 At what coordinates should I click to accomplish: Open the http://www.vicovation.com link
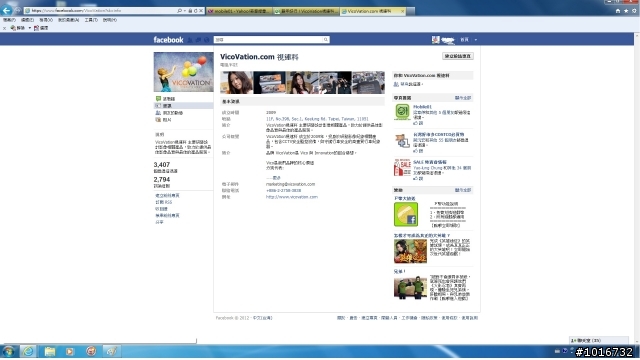pos(291,197)
